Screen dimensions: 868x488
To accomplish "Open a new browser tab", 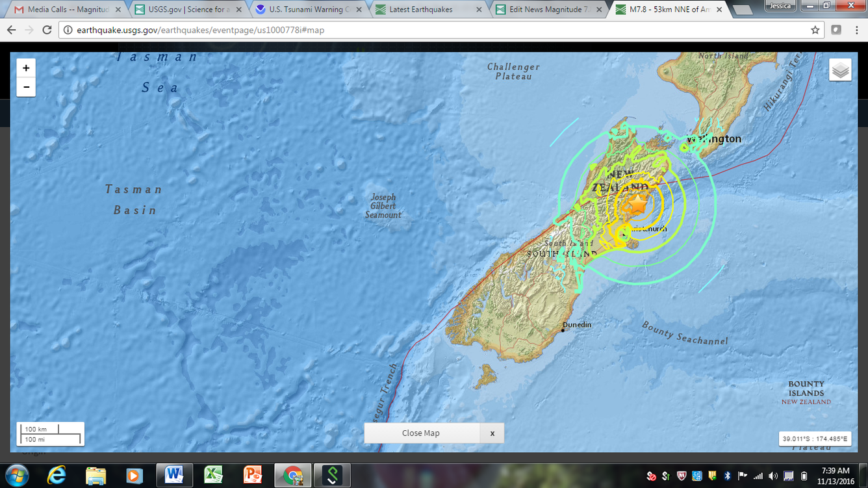I will pyautogui.click(x=742, y=10).
